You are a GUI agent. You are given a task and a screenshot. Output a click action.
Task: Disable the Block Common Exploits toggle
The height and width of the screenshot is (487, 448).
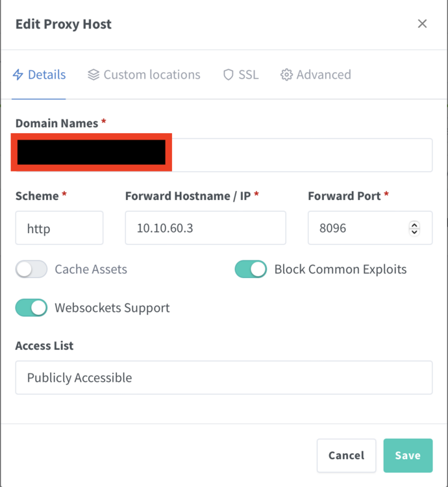pos(251,269)
